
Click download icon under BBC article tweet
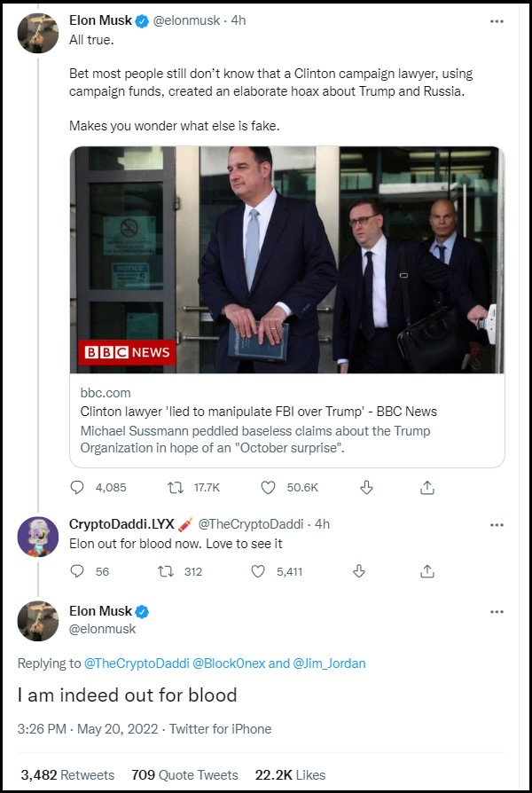point(366,488)
